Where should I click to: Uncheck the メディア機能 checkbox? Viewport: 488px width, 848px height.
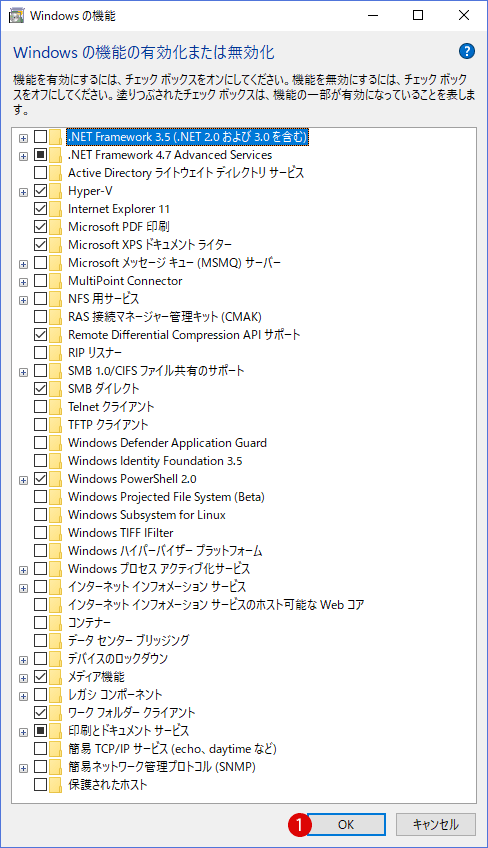pyautogui.click(x=40, y=676)
